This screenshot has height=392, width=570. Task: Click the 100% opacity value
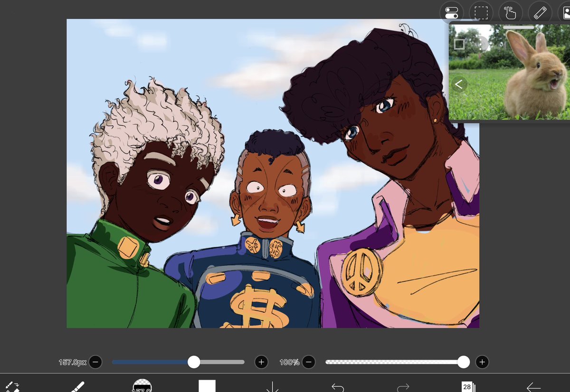point(289,362)
